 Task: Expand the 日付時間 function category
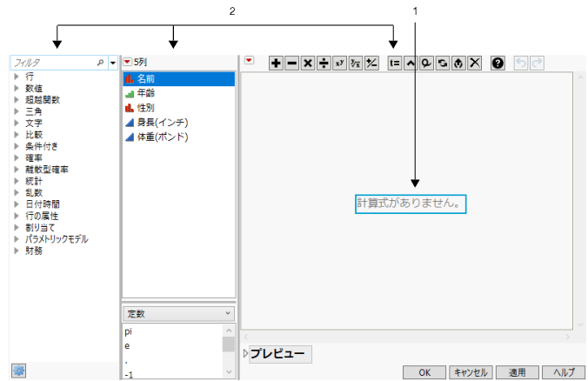click(x=17, y=204)
